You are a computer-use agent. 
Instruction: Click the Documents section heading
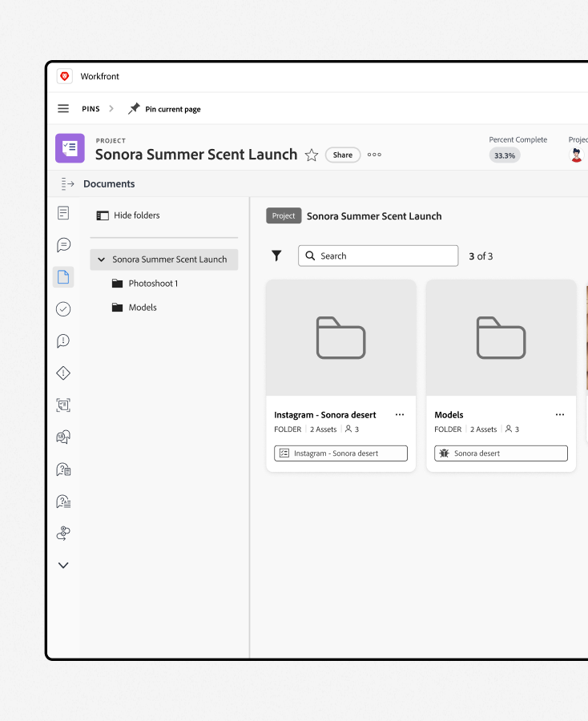pyautogui.click(x=109, y=184)
